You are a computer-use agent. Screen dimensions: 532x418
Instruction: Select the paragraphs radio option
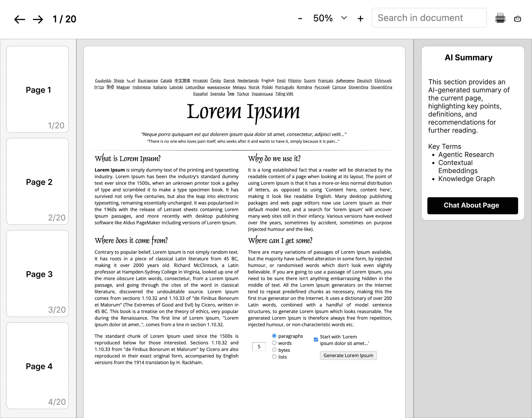[x=274, y=336]
